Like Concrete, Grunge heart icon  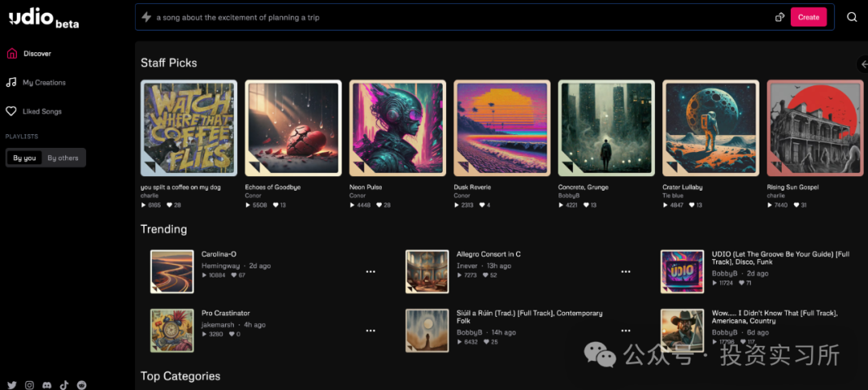pyautogui.click(x=588, y=205)
